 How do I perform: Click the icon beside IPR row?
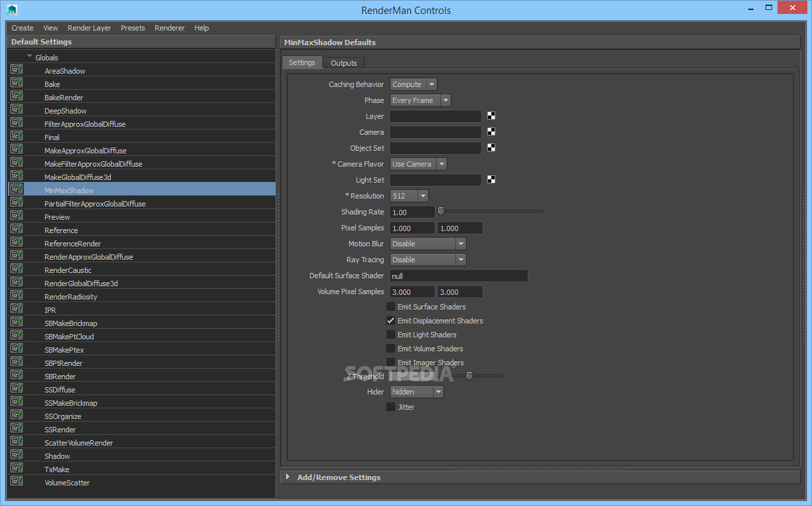click(x=17, y=308)
